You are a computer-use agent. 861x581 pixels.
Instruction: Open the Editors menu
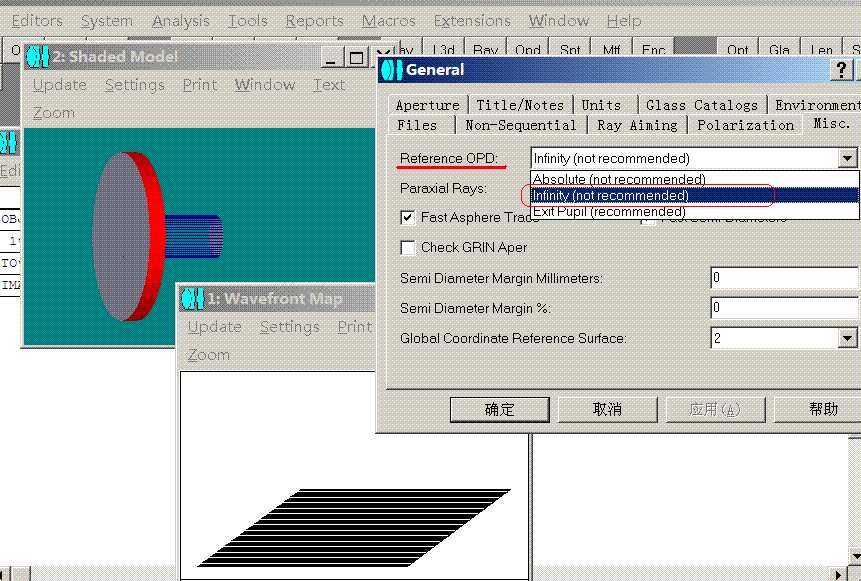tap(37, 21)
